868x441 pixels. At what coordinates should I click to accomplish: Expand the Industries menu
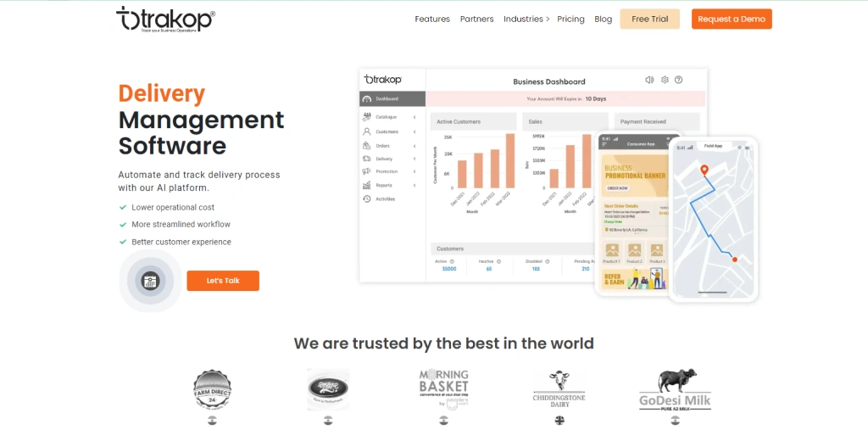coord(526,19)
